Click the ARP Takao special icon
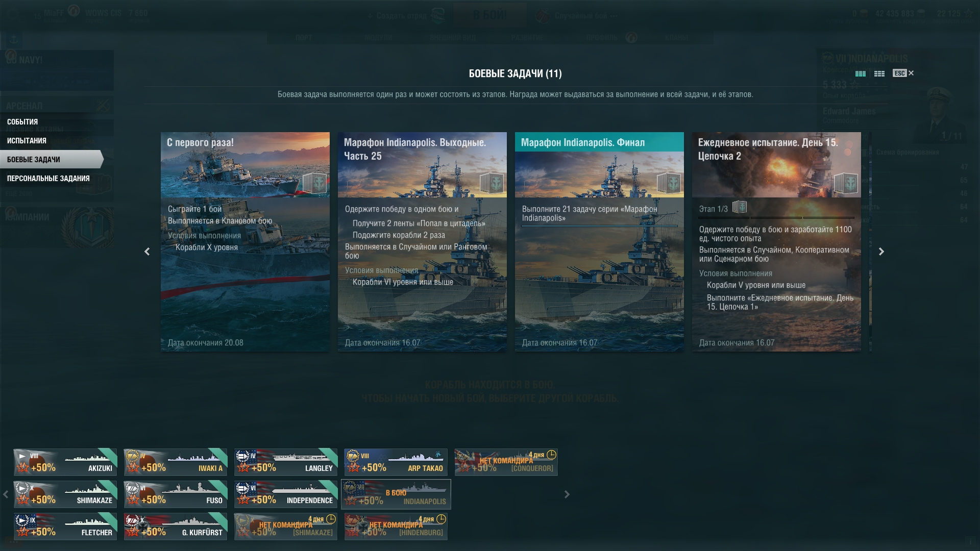 438,454
